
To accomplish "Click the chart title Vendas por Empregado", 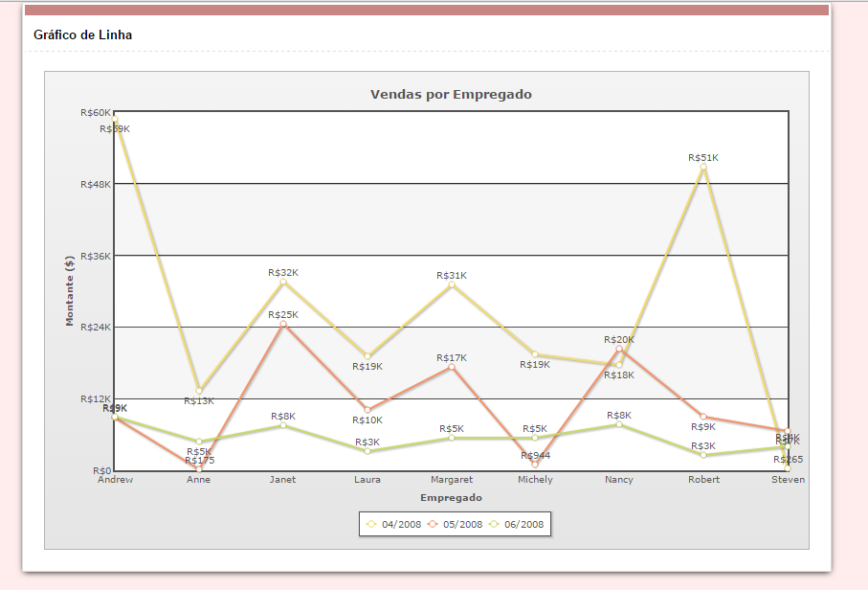I will [451, 95].
